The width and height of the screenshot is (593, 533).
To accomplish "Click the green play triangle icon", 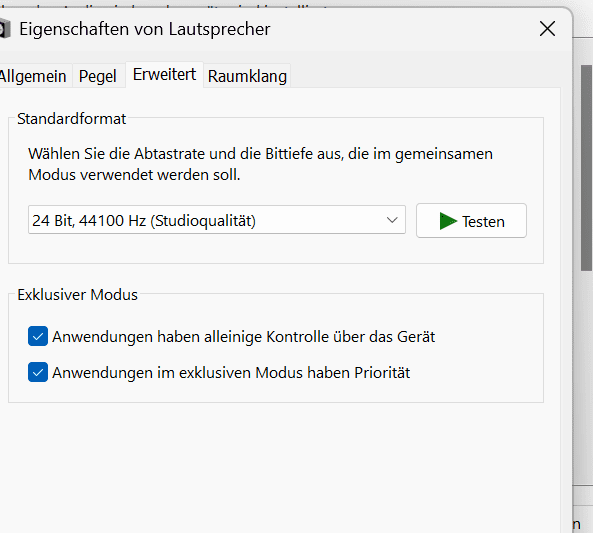I will [x=448, y=221].
